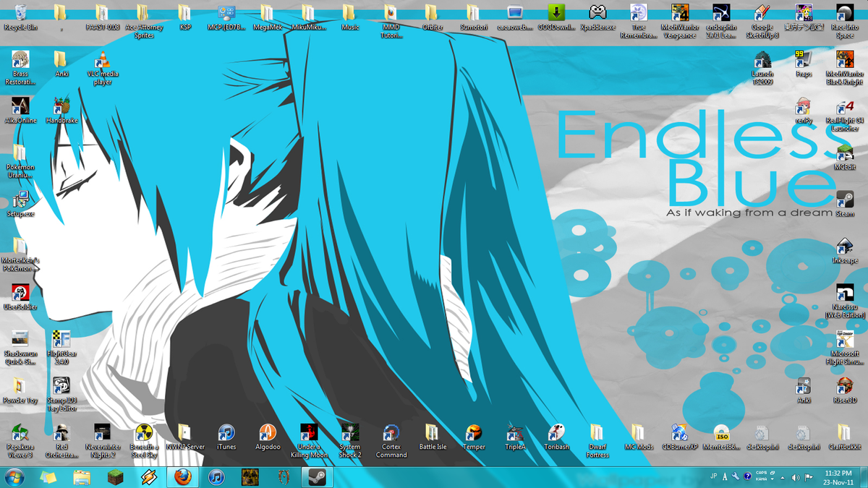Open the MC Mods folder
Viewport: 868px width, 488px height.
click(639, 437)
